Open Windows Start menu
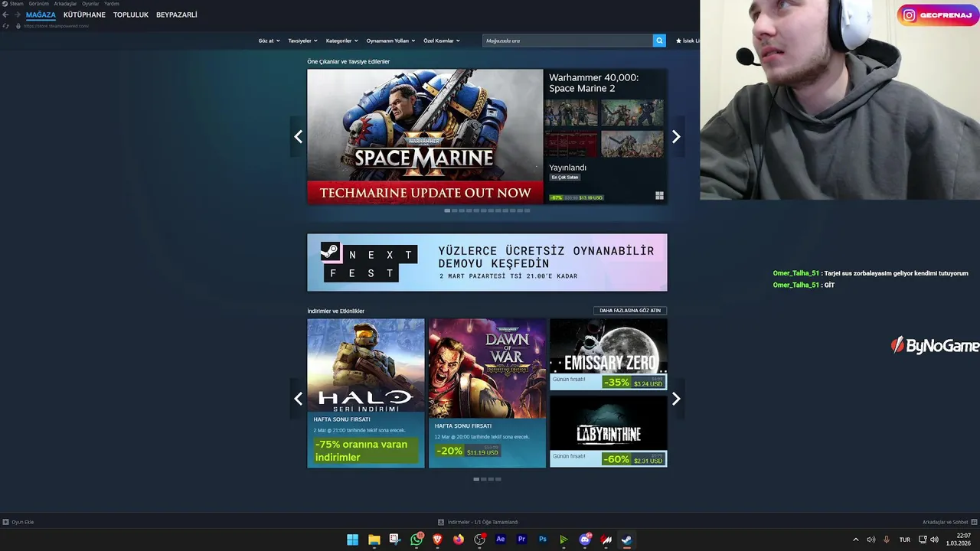980x551 pixels. [352, 540]
